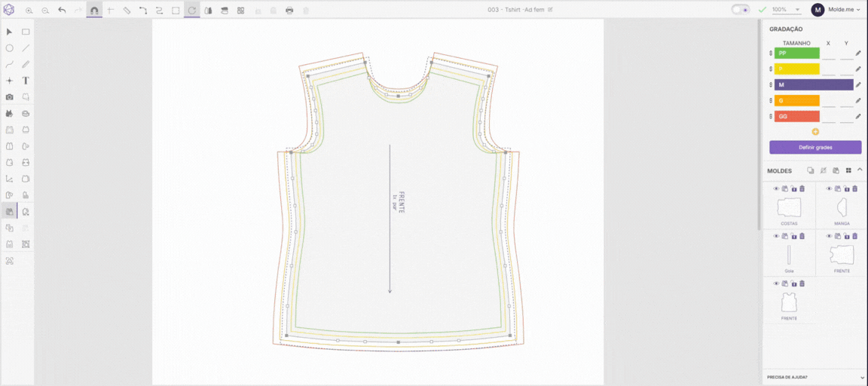Image resolution: width=868 pixels, height=386 pixels.
Task: Select the arrow pointer tool
Action: (x=9, y=32)
